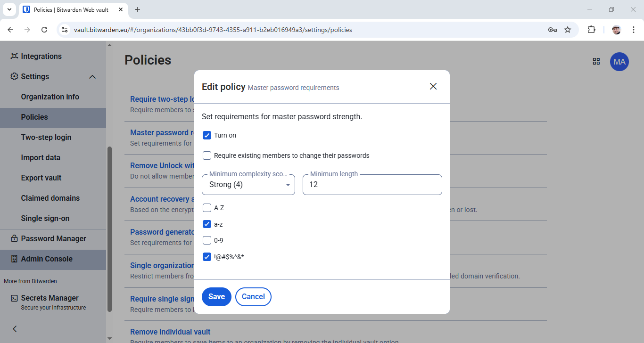
Task: Open the Integrations section
Action: [41, 56]
